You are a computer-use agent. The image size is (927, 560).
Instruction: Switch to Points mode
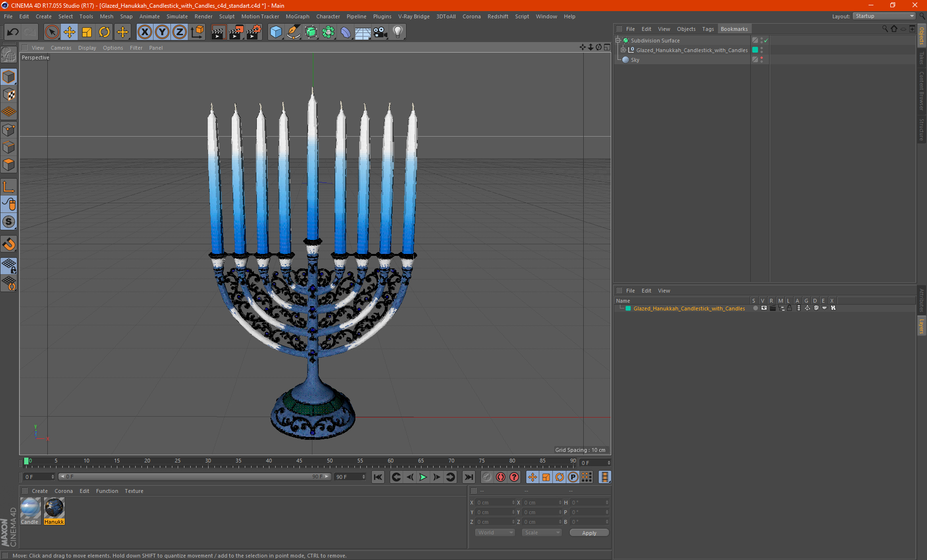(9, 130)
